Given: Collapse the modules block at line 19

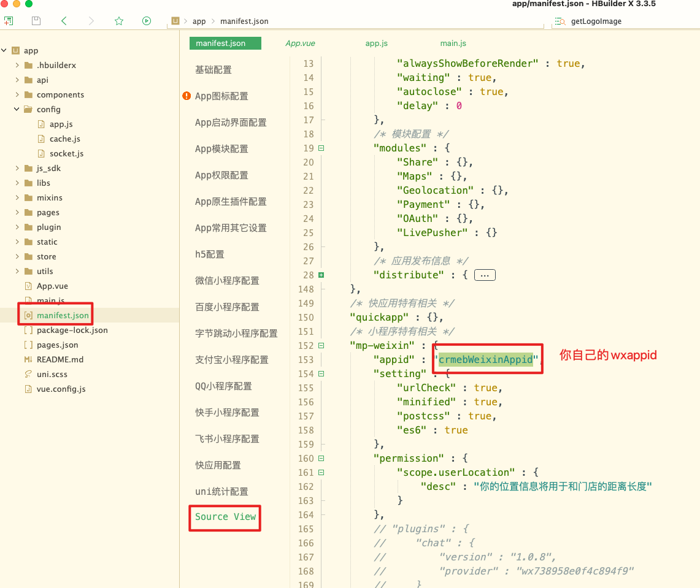Looking at the screenshot, I should [321, 148].
